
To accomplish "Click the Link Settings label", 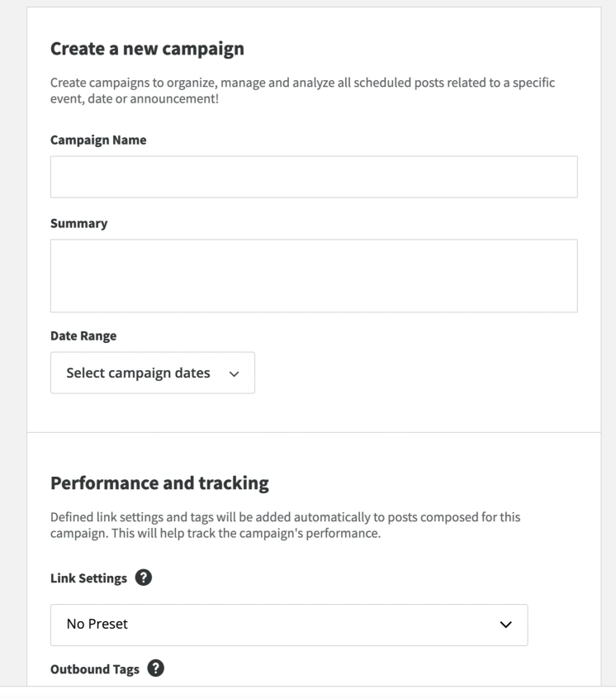I will (88, 578).
